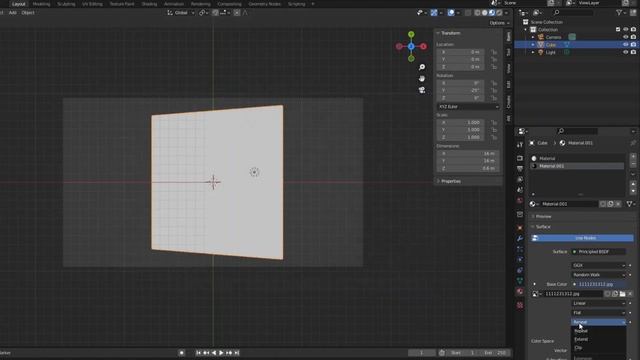Open the Object menu in viewport header
This screenshot has height=360, width=640.
click(28, 13)
